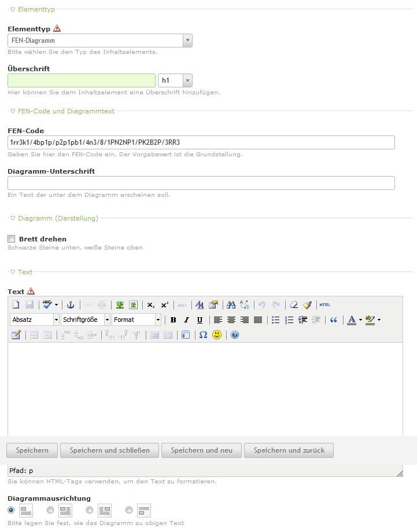Click into the Diagramm-Unterschrift text field
Viewport: 417px width, 532px height.
tap(201, 183)
